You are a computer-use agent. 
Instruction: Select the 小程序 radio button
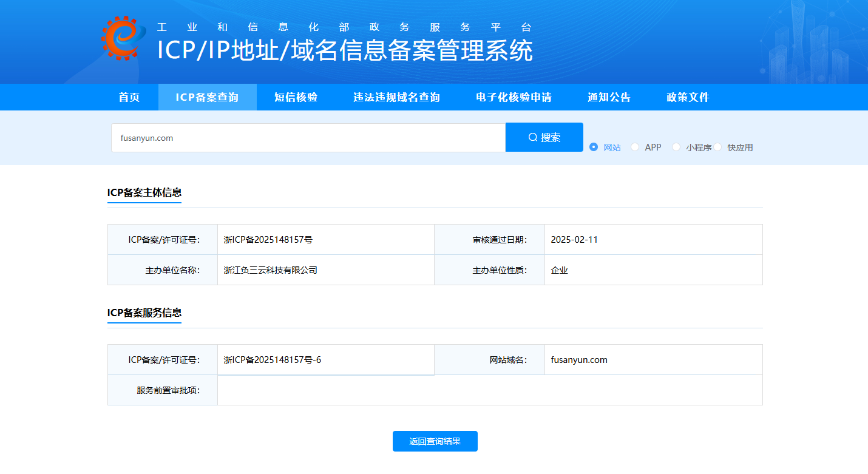coord(676,147)
